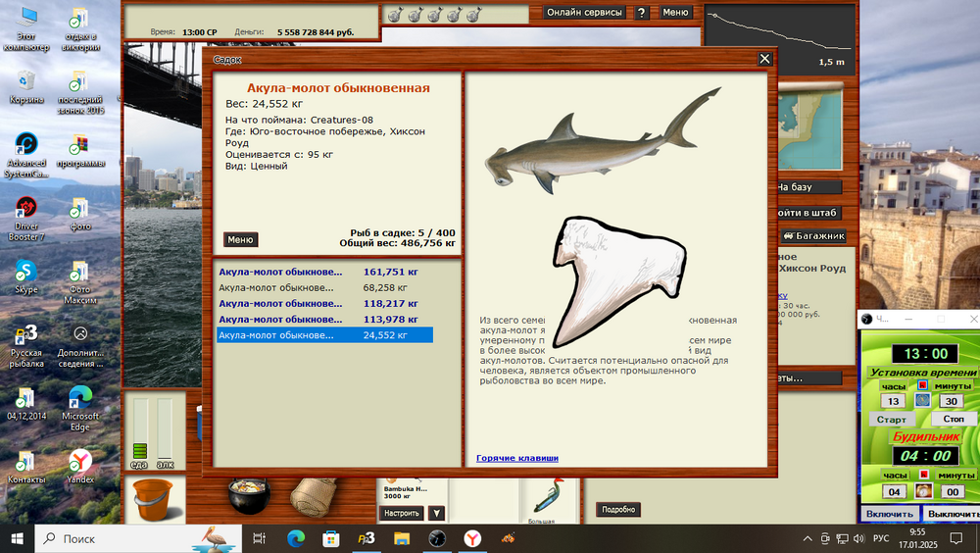
Task: Open the Меню button in Садок window
Action: (240, 239)
